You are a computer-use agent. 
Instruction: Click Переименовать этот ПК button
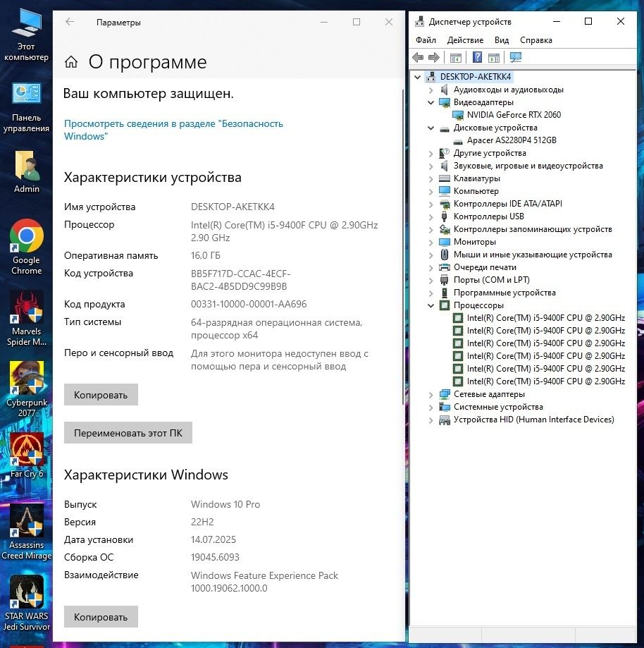point(128,433)
